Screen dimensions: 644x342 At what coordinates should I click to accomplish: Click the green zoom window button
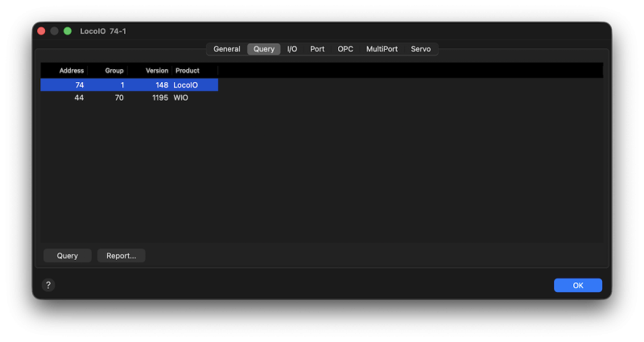coord(68,31)
